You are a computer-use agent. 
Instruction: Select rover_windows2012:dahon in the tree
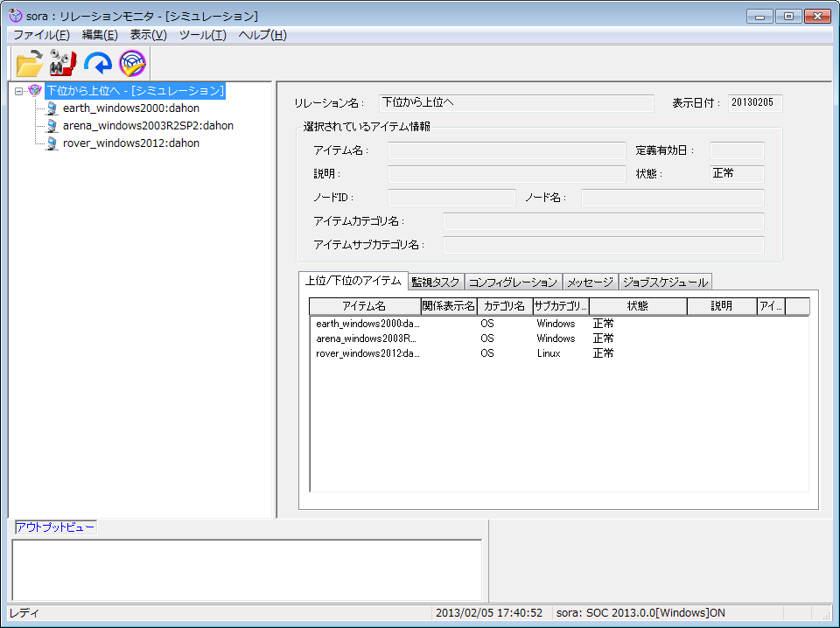point(131,143)
